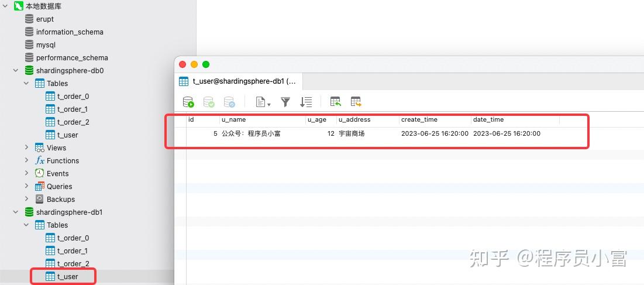Collapse the 本地数据库 connection node
Image resolution: width=644 pixels, height=285 pixels.
5,6
